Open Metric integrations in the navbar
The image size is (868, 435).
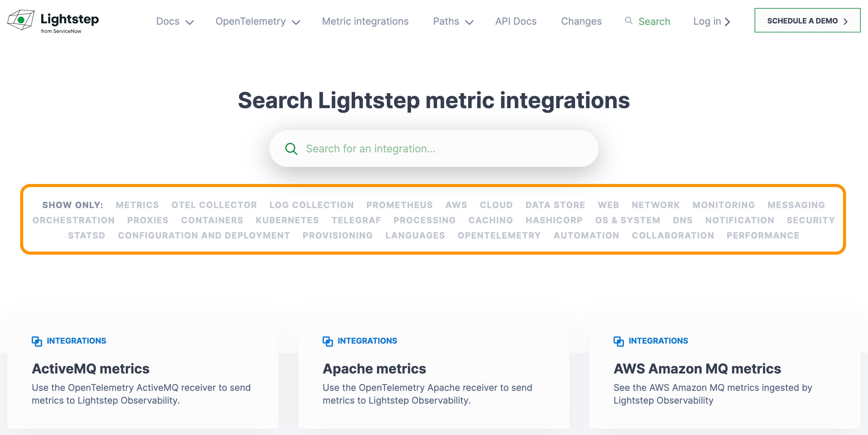click(x=365, y=21)
